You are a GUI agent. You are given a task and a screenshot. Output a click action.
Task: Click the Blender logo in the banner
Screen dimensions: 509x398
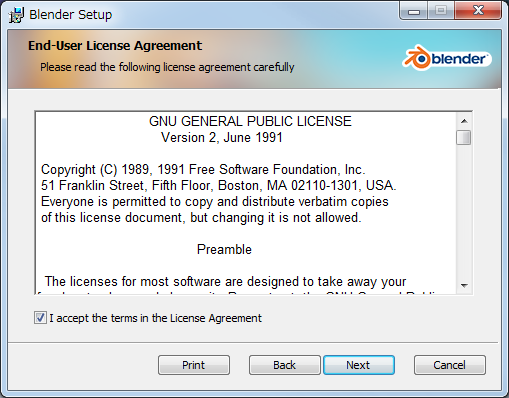point(446,58)
